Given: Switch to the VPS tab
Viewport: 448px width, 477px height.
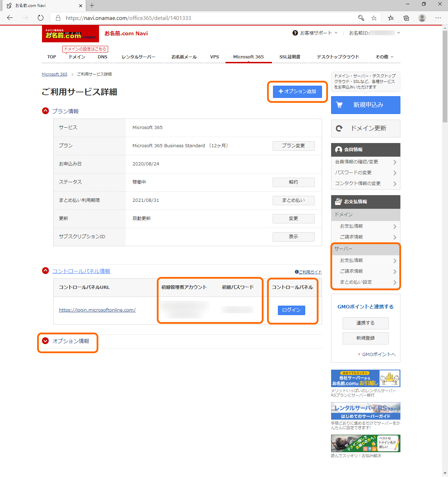Looking at the screenshot, I should (215, 57).
